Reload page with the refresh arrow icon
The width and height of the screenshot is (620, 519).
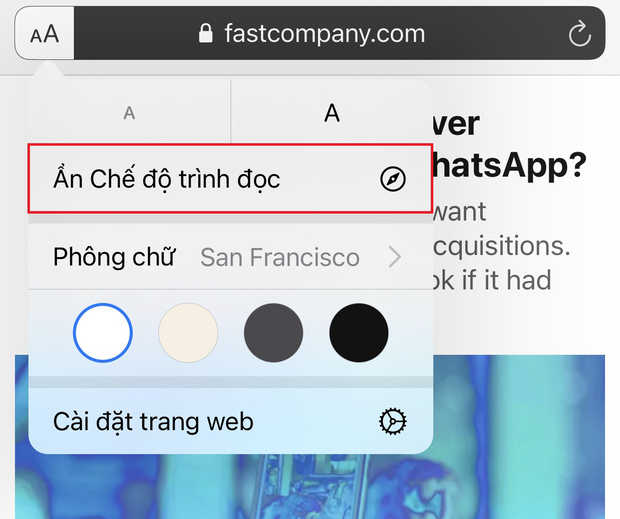[x=579, y=33]
